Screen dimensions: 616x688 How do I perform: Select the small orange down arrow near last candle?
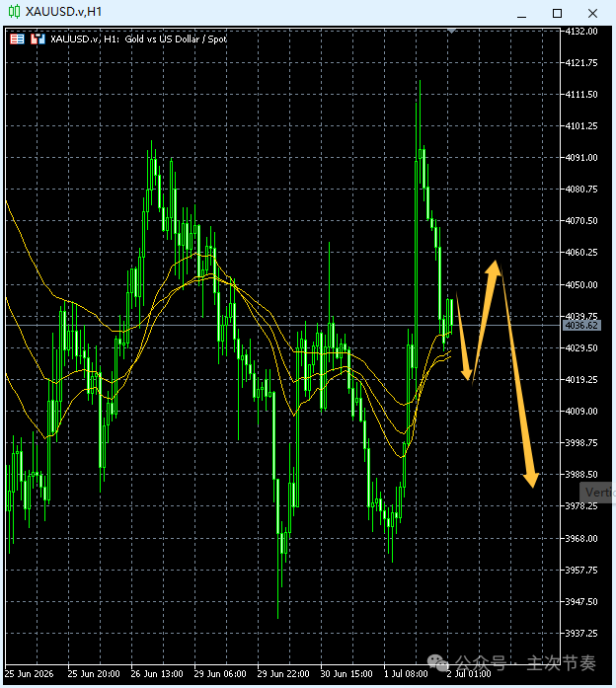coord(463,336)
